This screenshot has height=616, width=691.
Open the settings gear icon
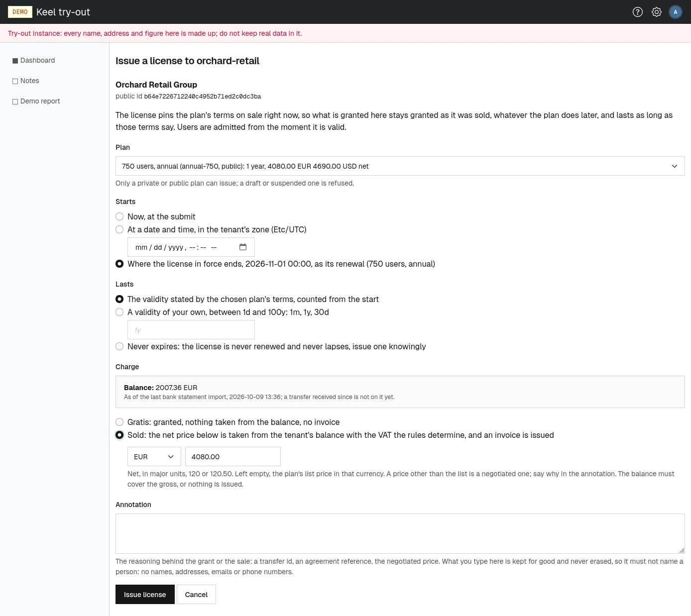[x=657, y=12]
